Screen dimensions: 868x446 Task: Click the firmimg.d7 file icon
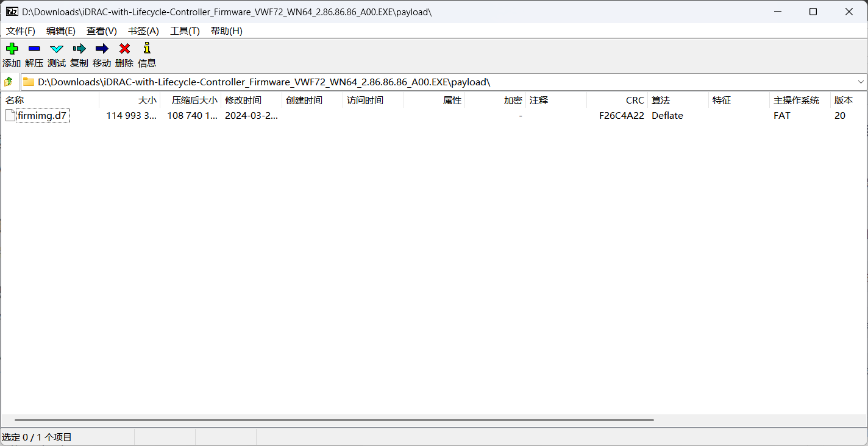10,115
